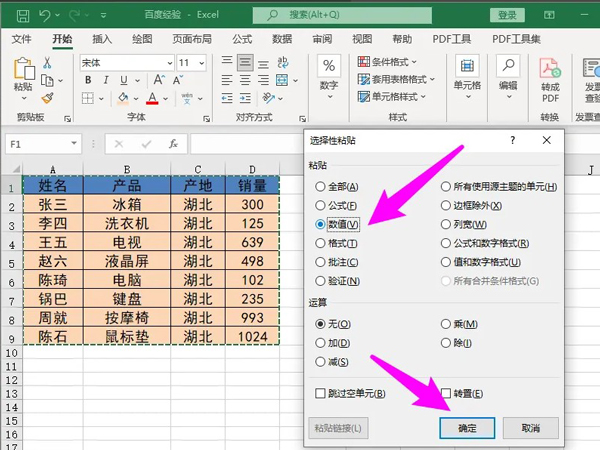The height and width of the screenshot is (450, 600).
Task: Select the 加(D) operation radio button
Action: [x=320, y=343]
